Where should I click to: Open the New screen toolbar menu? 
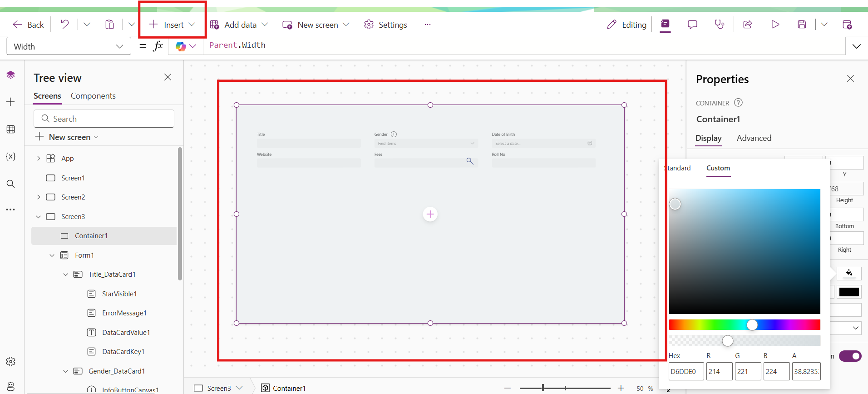pos(316,25)
